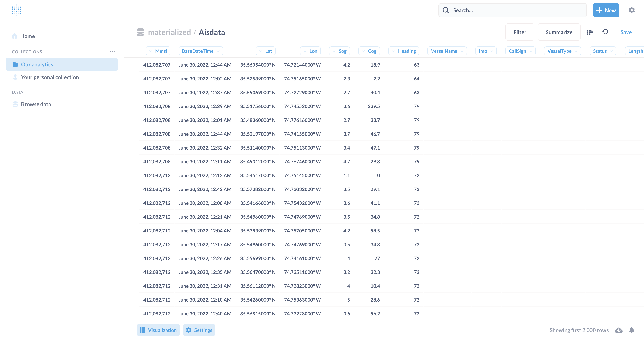Image resolution: width=644 pixels, height=339 pixels.
Task: Click the Filter button
Action: coord(520,32)
